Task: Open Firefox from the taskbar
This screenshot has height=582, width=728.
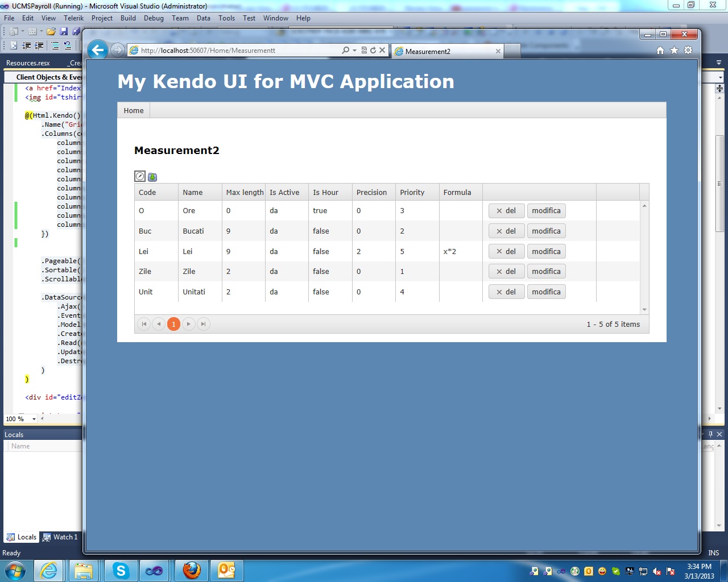Action: [192, 571]
